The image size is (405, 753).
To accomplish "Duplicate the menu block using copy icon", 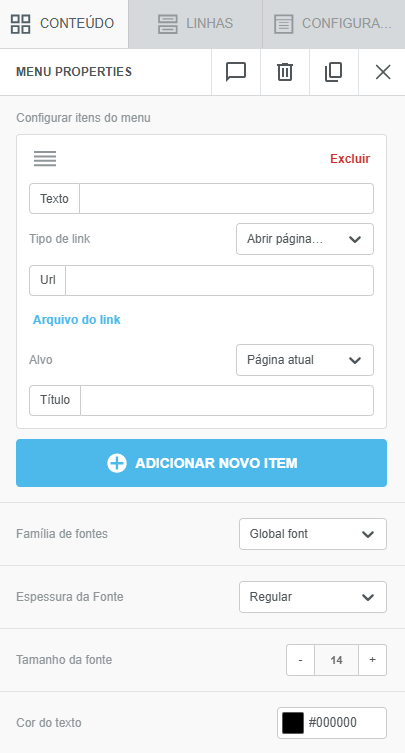I will [x=333, y=72].
